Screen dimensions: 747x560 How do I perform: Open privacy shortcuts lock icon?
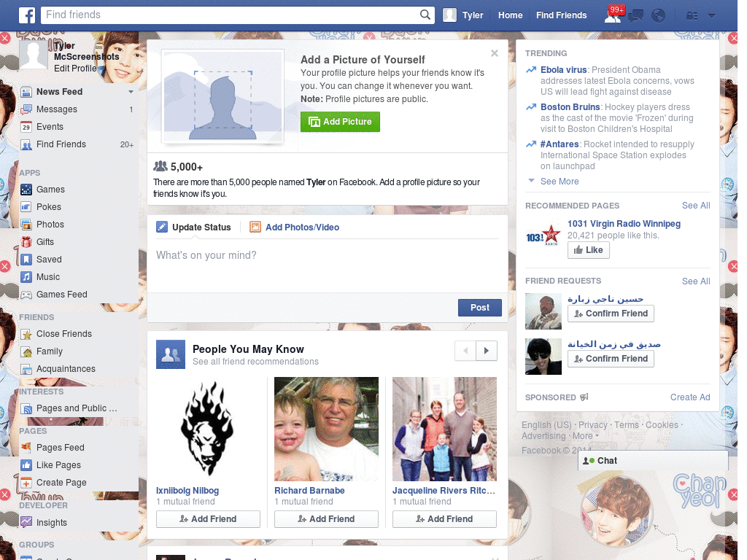pyautogui.click(x=692, y=16)
